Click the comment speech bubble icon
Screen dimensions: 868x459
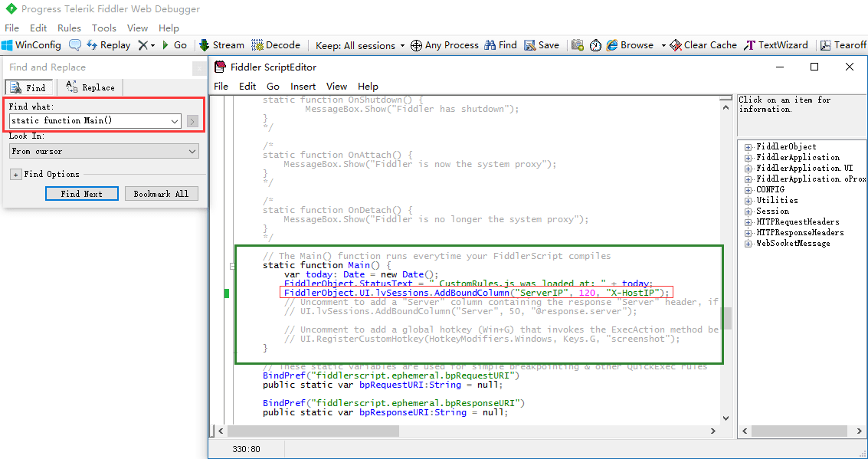point(75,45)
